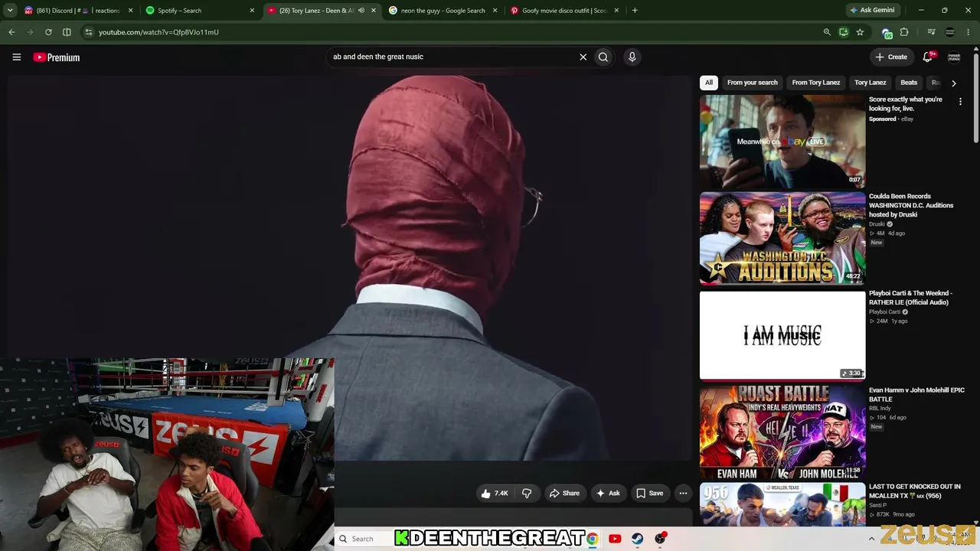
Task: Open the YouTube hamburger guide menu
Action: click(16, 57)
